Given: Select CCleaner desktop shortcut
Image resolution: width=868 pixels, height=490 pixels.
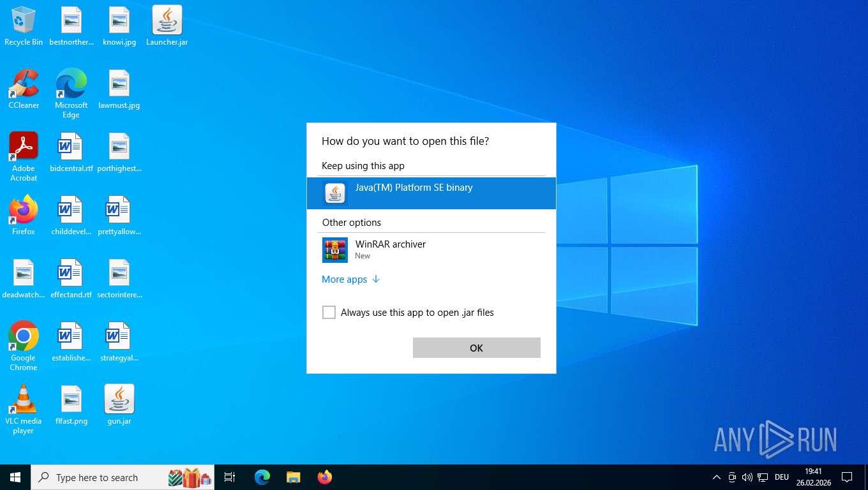Looking at the screenshot, I should coord(24,89).
